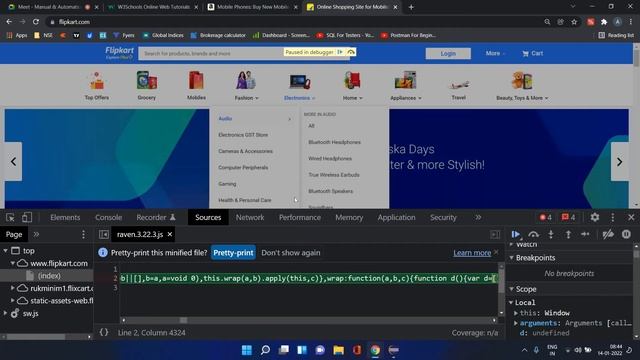Toggle the file navigator sidebar icon

coord(104,234)
